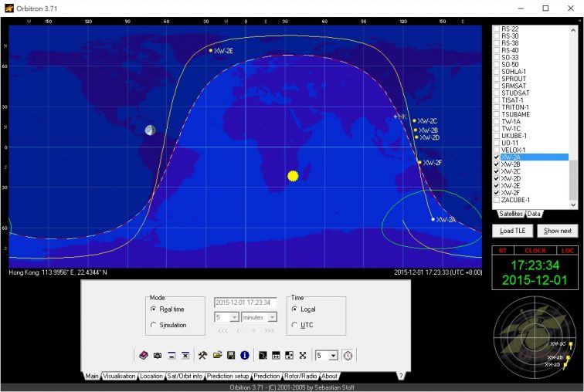
Task: Click the blue info icon
Action: click(x=245, y=355)
